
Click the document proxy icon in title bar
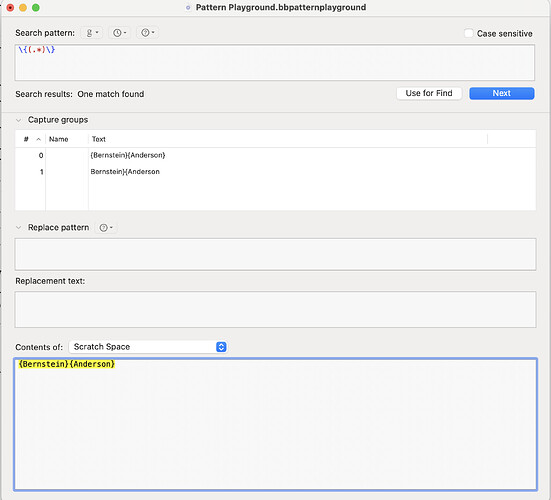(188, 7)
